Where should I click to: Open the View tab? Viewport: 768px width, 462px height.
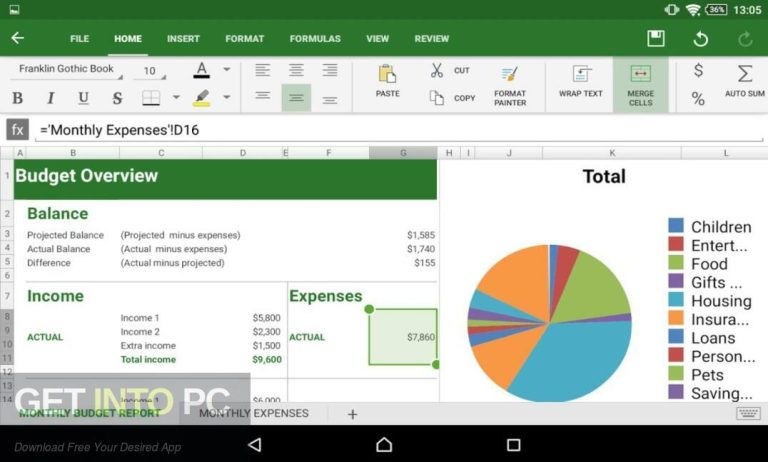[377, 39]
